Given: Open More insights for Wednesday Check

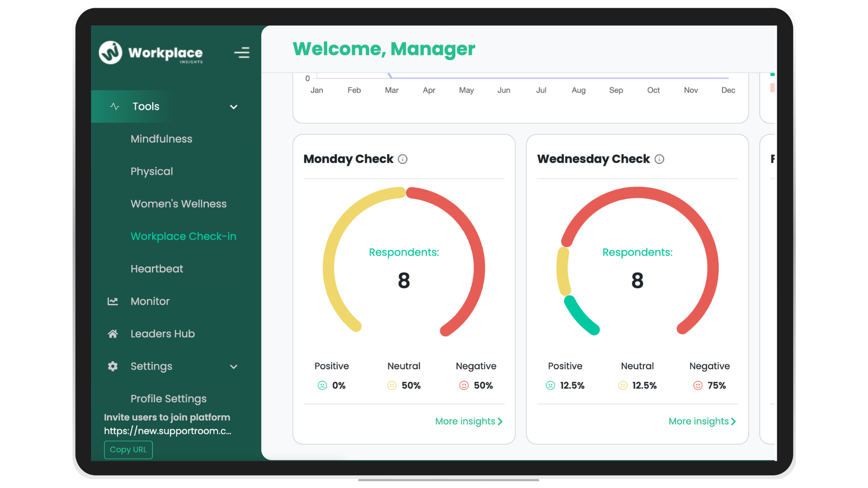Looking at the screenshot, I should [x=702, y=421].
